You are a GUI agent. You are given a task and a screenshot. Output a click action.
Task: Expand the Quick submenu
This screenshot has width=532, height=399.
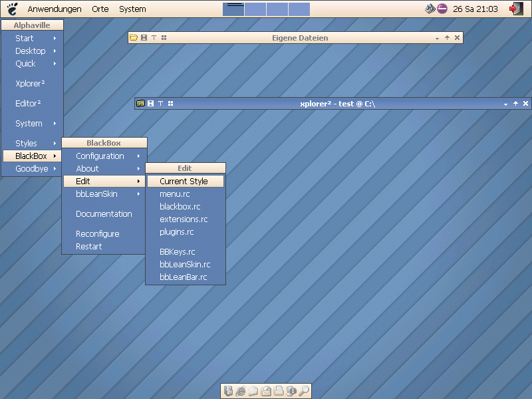[33, 63]
